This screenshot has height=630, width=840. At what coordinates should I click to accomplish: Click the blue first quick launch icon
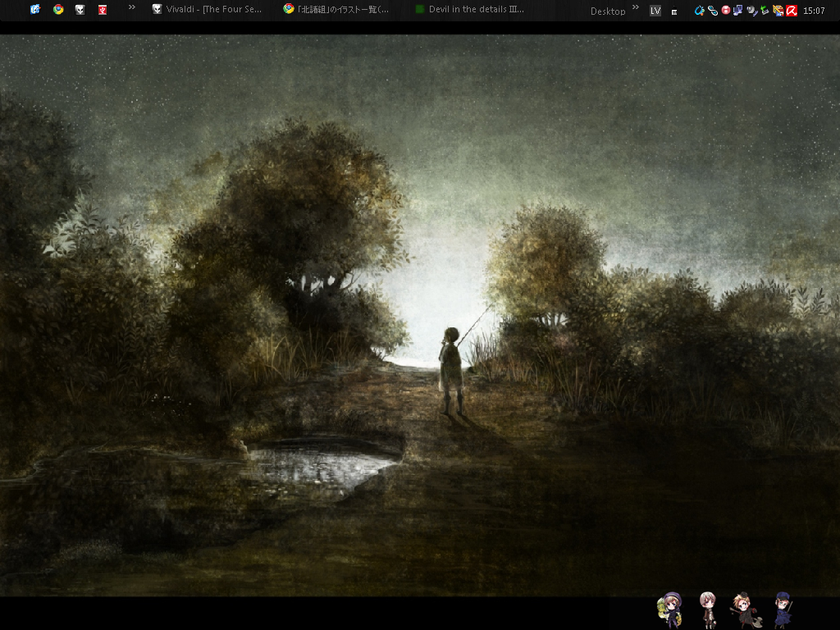35,9
